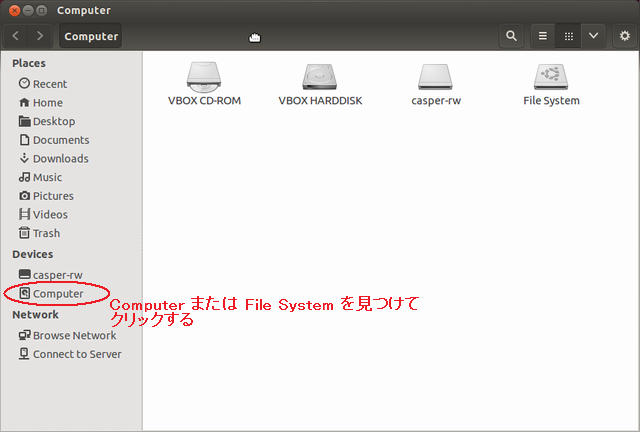The image size is (640, 432).
Task: Select casper-rw under Devices
Action: click(57, 275)
